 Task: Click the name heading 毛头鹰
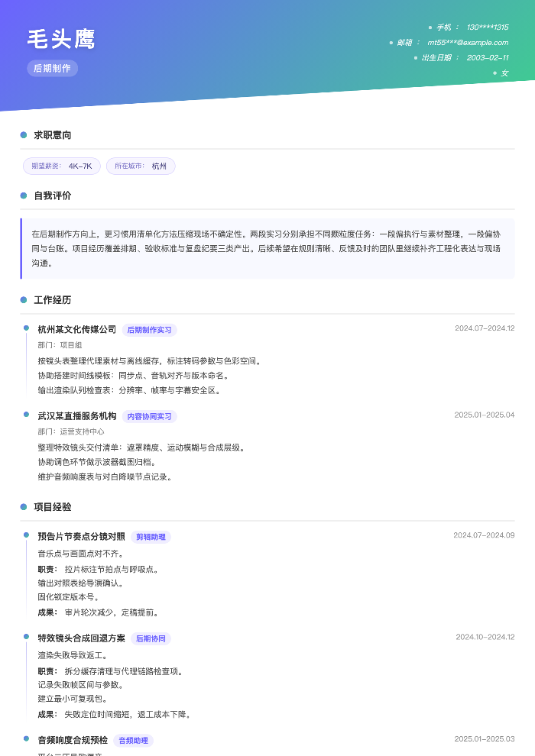[x=61, y=39]
